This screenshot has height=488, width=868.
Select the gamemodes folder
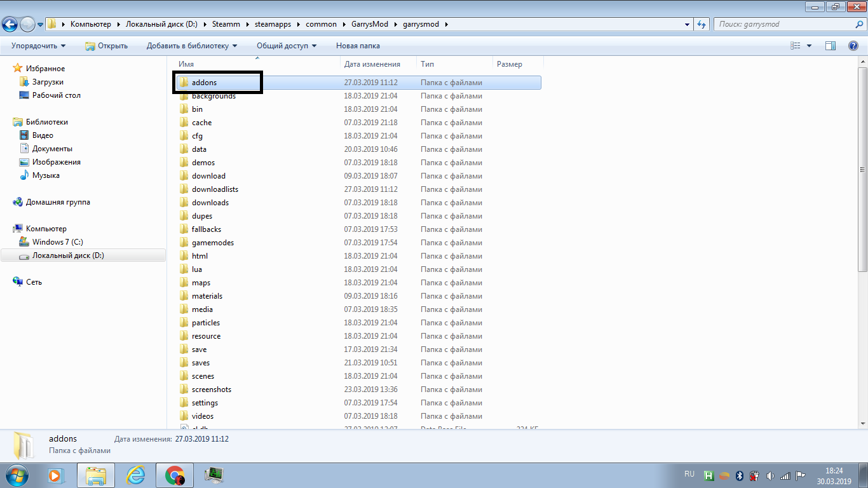point(212,243)
